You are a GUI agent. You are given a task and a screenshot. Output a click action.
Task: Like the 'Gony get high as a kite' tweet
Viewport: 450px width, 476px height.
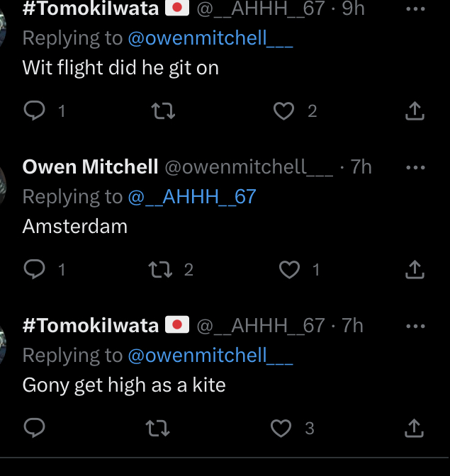pyautogui.click(x=282, y=428)
